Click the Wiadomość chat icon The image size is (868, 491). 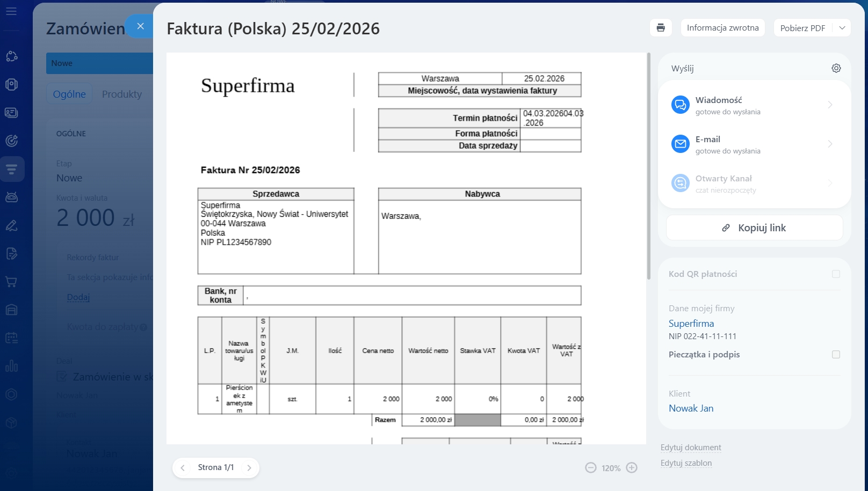coord(681,105)
